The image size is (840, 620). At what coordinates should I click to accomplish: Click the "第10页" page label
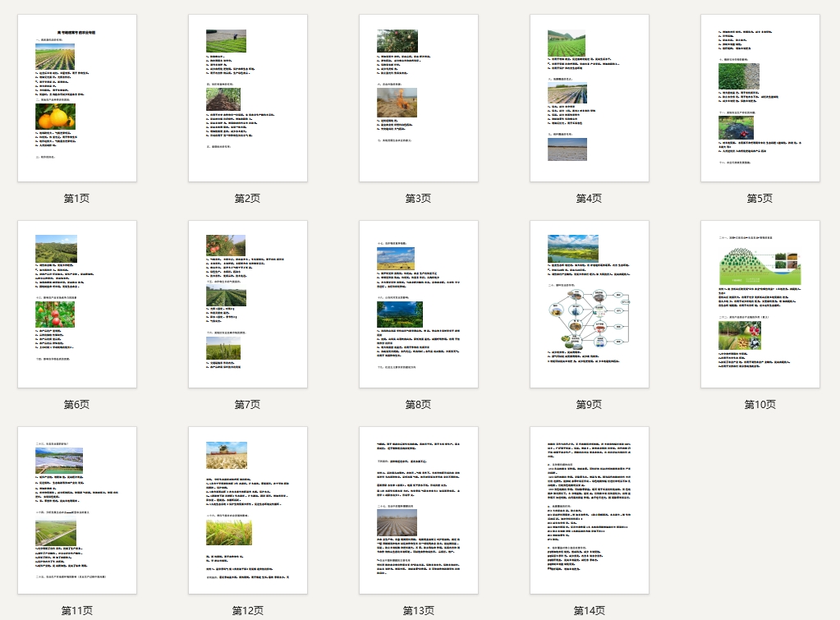760,405
